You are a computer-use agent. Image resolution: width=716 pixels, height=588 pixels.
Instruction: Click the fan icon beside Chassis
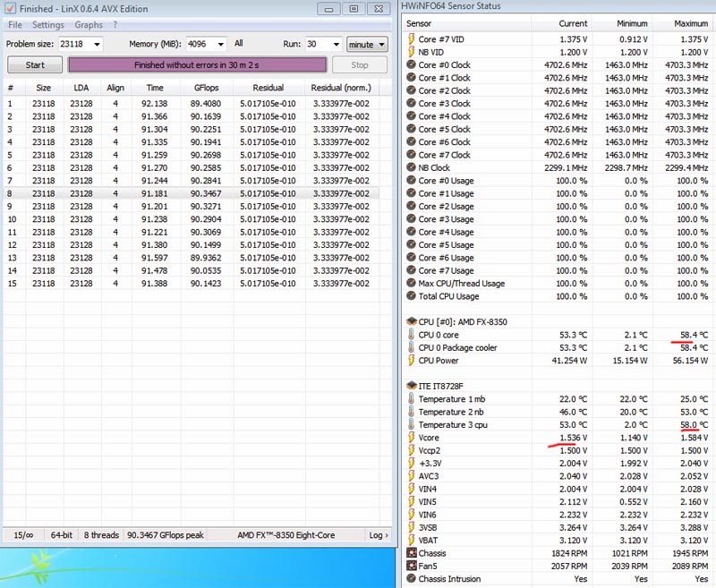[x=412, y=553]
